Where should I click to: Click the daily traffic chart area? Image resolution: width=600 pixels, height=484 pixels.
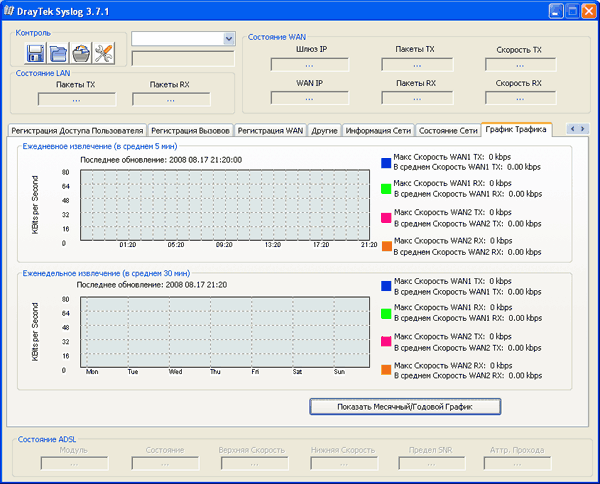tap(225, 205)
